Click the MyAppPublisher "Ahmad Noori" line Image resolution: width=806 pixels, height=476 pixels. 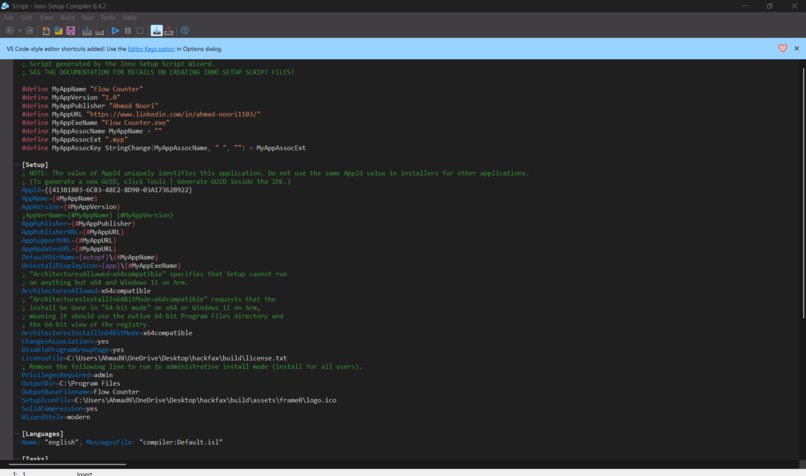90,106
